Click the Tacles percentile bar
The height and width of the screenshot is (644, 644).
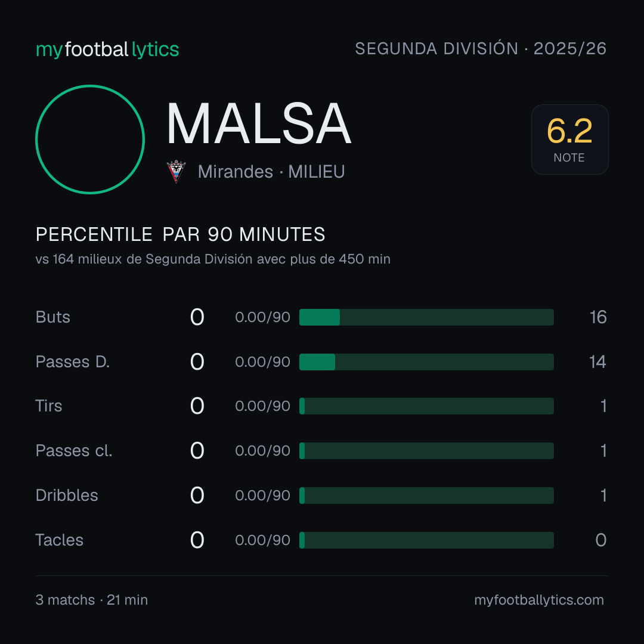(x=426, y=540)
